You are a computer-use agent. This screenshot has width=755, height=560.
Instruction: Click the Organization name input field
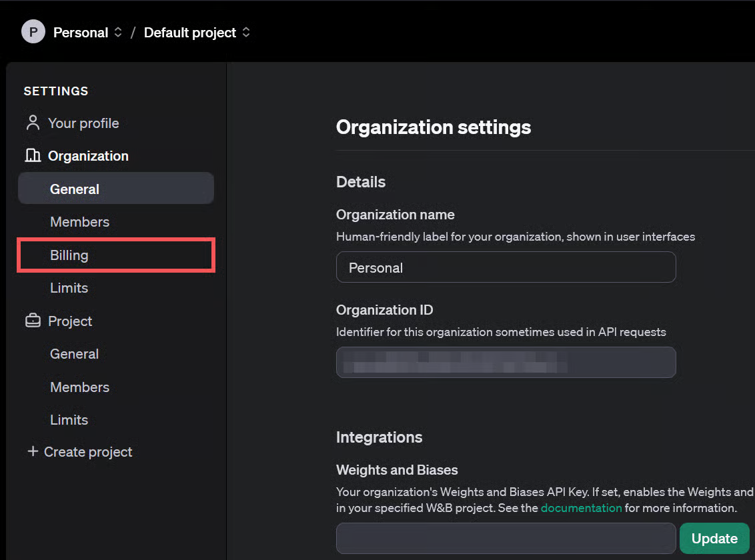pos(506,267)
